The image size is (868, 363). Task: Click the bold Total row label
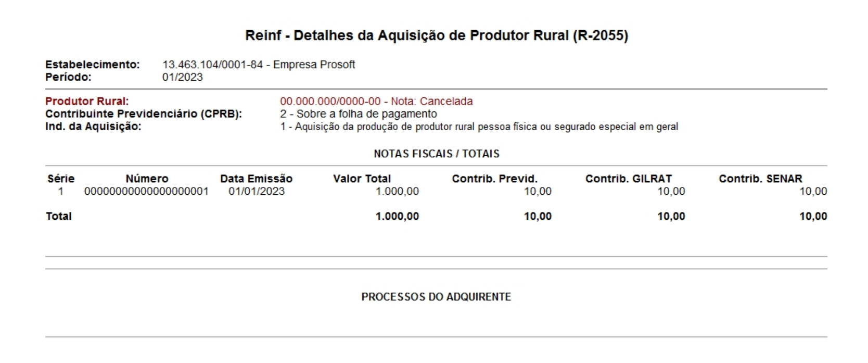59,216
